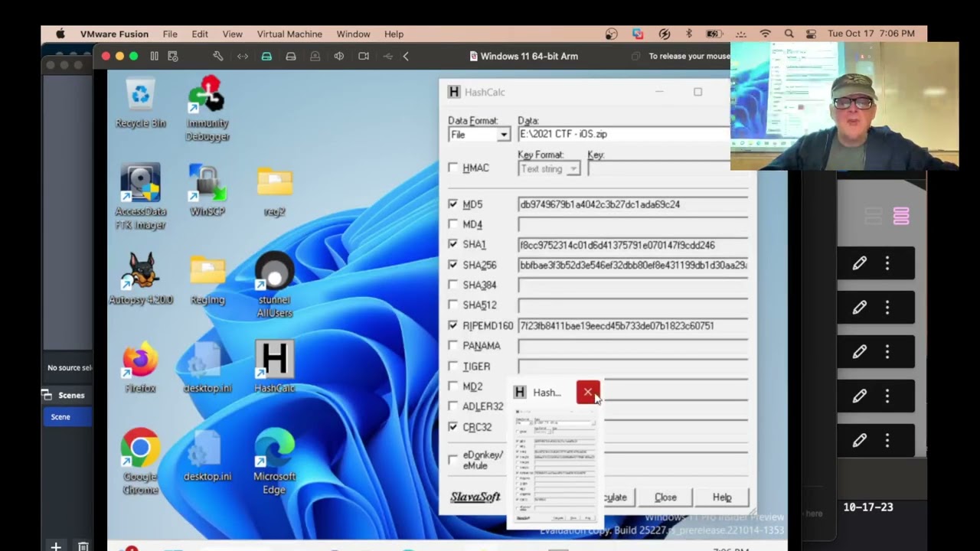
Task: Enable the TIGER checkbox
Action: 453,366
